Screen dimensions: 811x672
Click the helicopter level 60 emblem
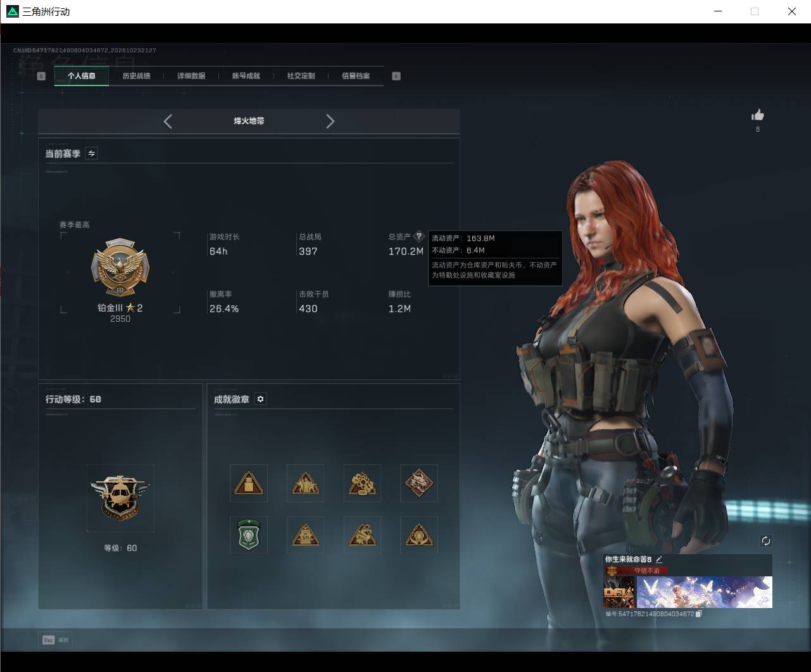(x=120, y=497)
